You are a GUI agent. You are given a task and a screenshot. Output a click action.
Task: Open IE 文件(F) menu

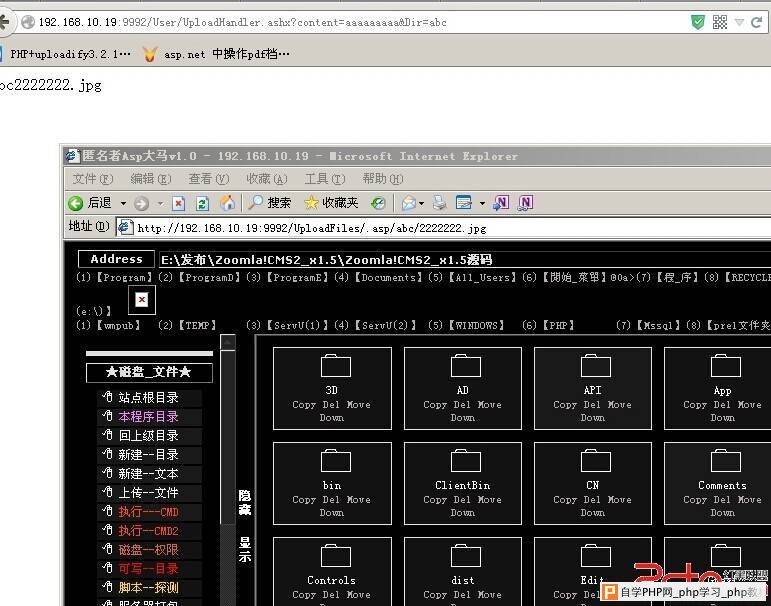(x=92, y=179)
